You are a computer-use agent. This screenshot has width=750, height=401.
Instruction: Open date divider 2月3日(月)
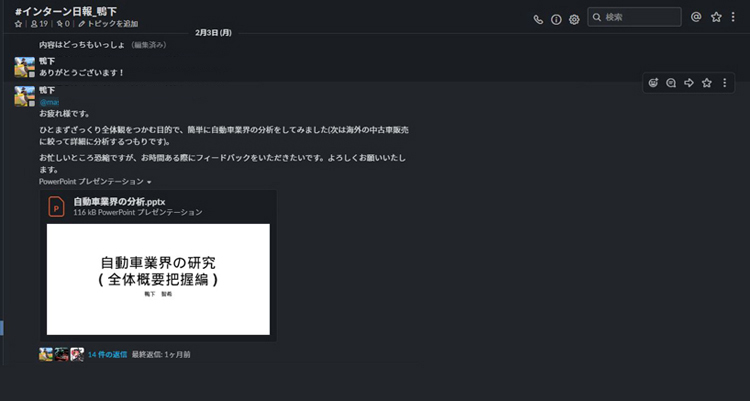tap(213, 33)
